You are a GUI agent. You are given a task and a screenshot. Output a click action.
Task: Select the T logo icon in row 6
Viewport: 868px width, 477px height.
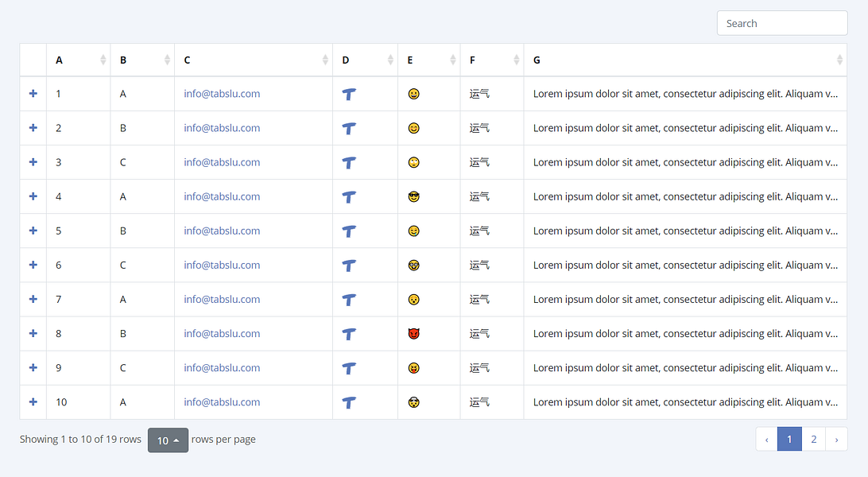349,266
